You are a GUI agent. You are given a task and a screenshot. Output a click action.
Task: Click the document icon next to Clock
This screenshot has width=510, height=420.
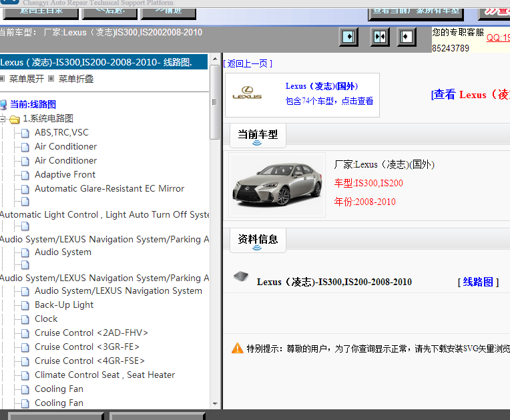tap(25, 319)
